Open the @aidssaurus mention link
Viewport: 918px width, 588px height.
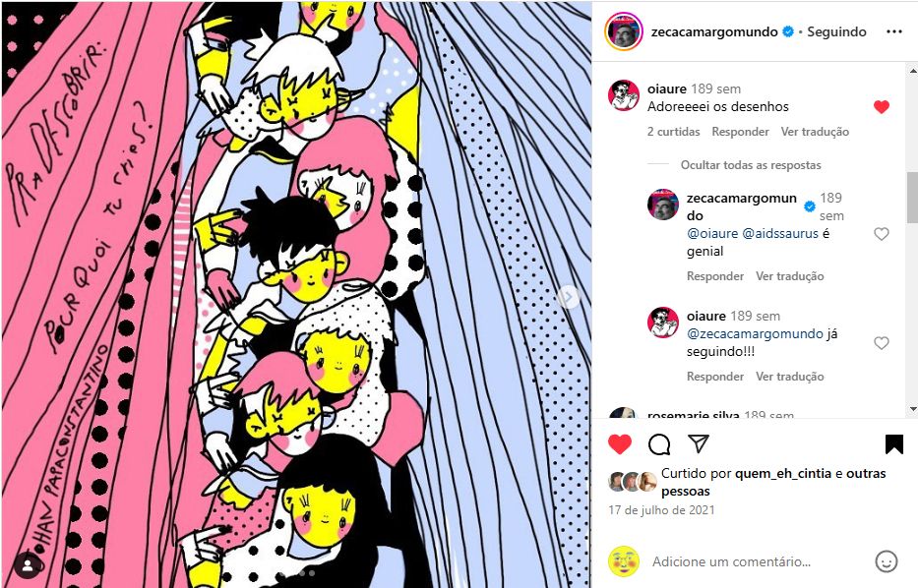(x=780, y=233)
